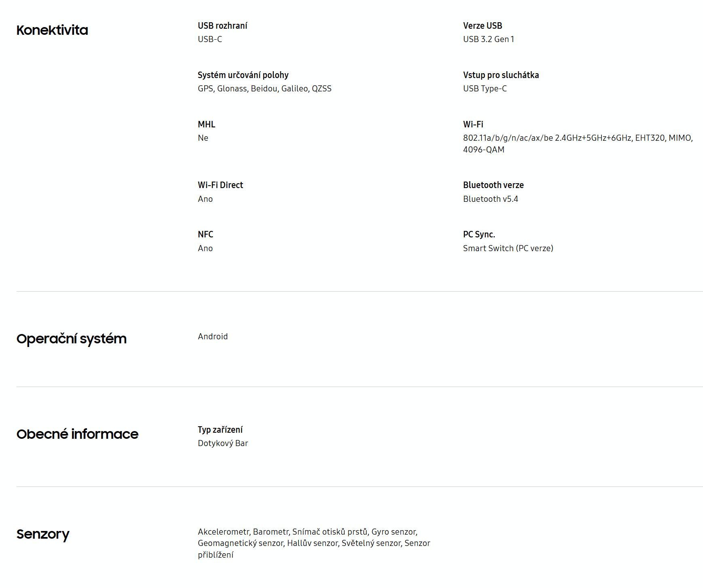Click the Senzory section heading
The image size is (703, 588).
43,535
